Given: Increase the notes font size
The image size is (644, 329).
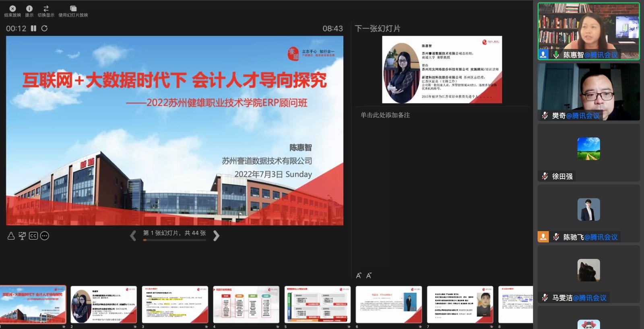Looking at the screenshot, I should click(x=359, y=276).
